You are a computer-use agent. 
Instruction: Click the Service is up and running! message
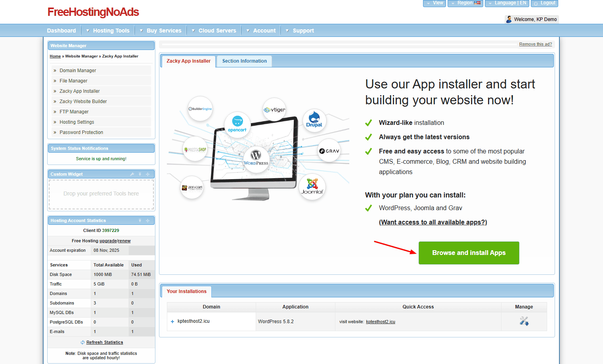101,159
